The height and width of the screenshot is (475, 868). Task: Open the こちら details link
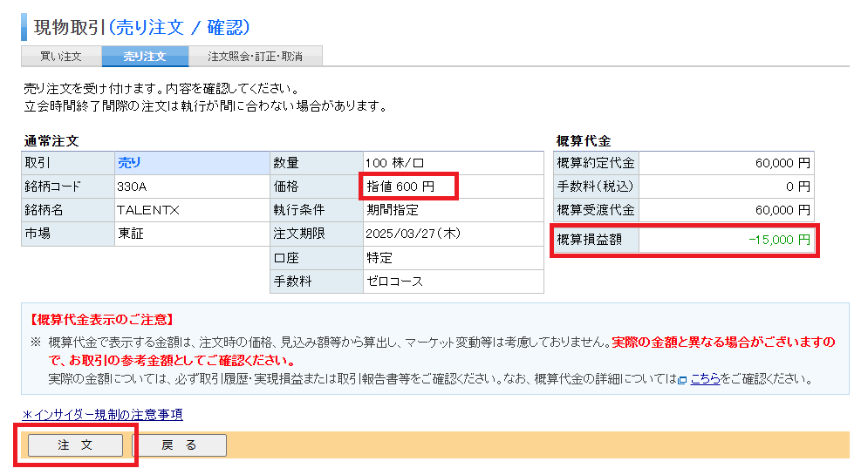pyautogui.click(x=705, y=380)
